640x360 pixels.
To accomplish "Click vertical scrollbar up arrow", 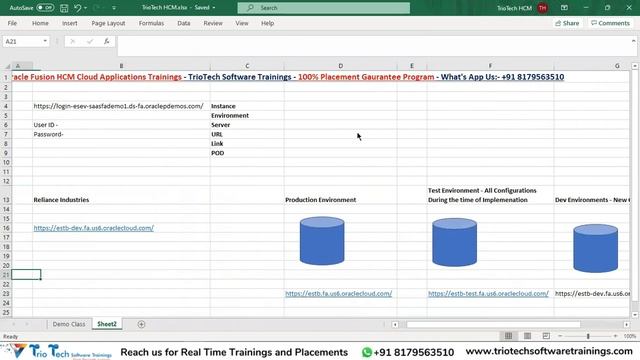I will pyautogui.click(x=635, y=66).
